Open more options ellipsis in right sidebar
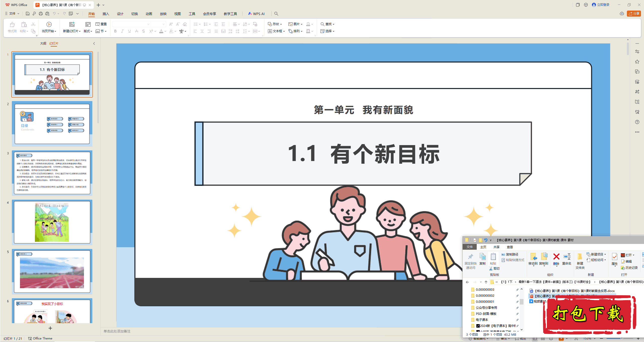This screenshot has width=644, height=342. (637, 132)
